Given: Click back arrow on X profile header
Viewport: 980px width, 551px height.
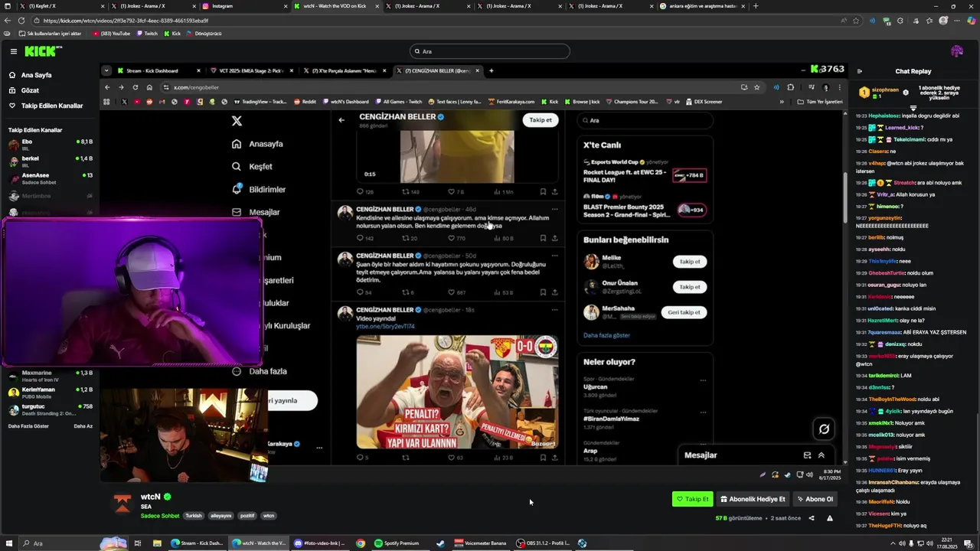Looking at the screenshot, I should pyautogui.click(x=341, y=119).
